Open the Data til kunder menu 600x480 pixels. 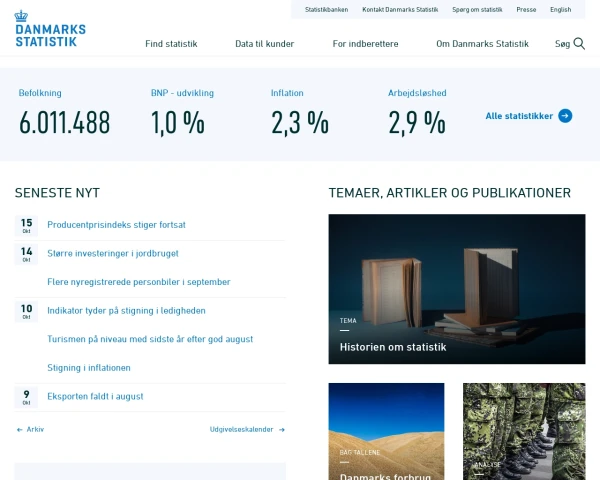point(265,44)
